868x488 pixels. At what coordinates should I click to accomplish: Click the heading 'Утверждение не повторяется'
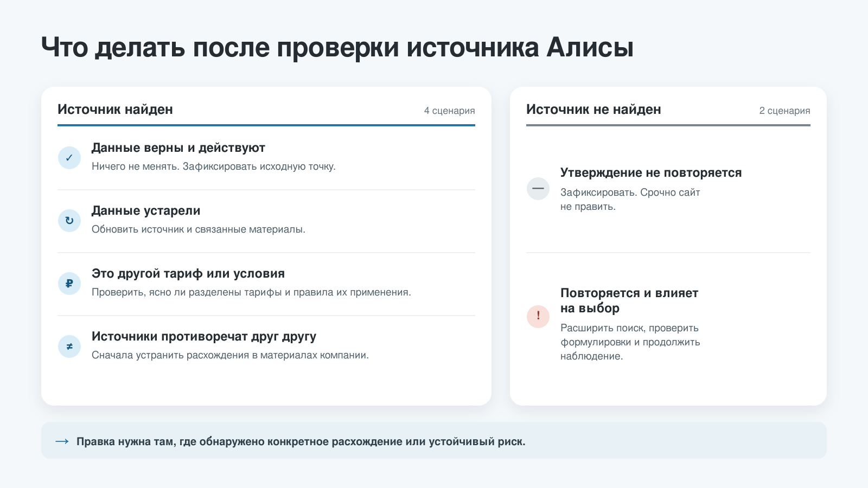[651, 172]
